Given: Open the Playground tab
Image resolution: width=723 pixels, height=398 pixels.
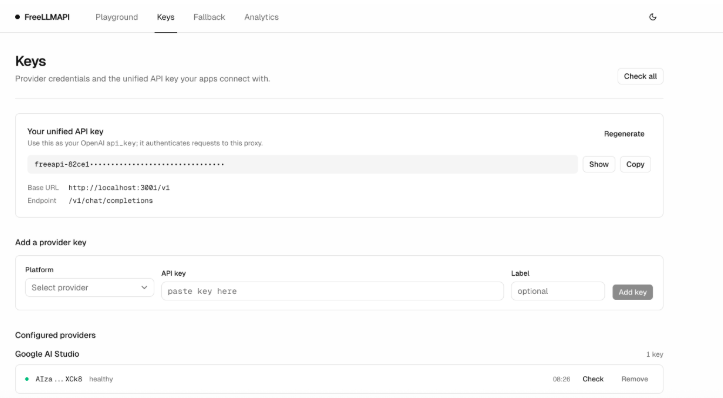Looking at the screenshot, I should pos(117,17).
